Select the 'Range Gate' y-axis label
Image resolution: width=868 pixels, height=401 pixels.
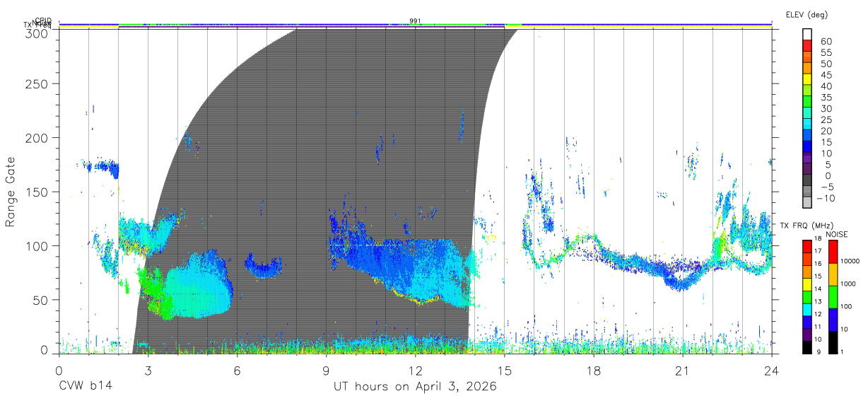(11, 192)
